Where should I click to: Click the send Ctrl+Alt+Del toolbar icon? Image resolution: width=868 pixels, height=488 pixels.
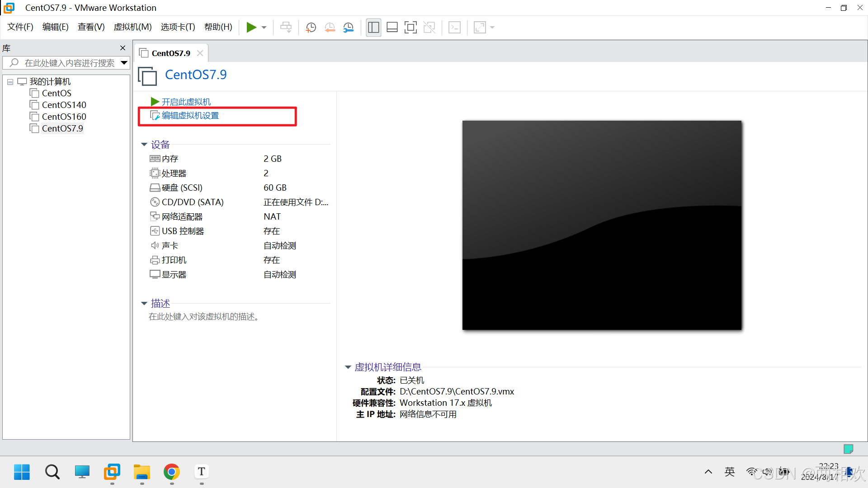point(286,28)
